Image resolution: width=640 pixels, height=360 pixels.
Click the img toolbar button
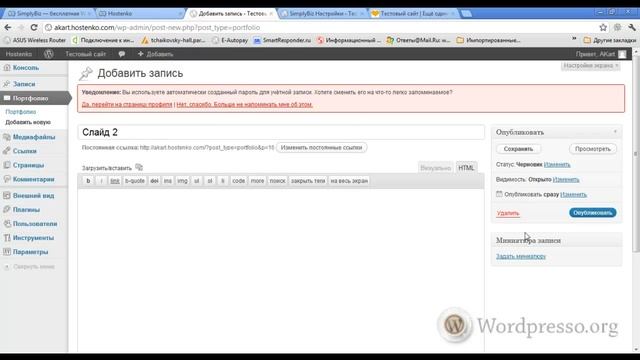pyautogui.click(x=182, y=181)
